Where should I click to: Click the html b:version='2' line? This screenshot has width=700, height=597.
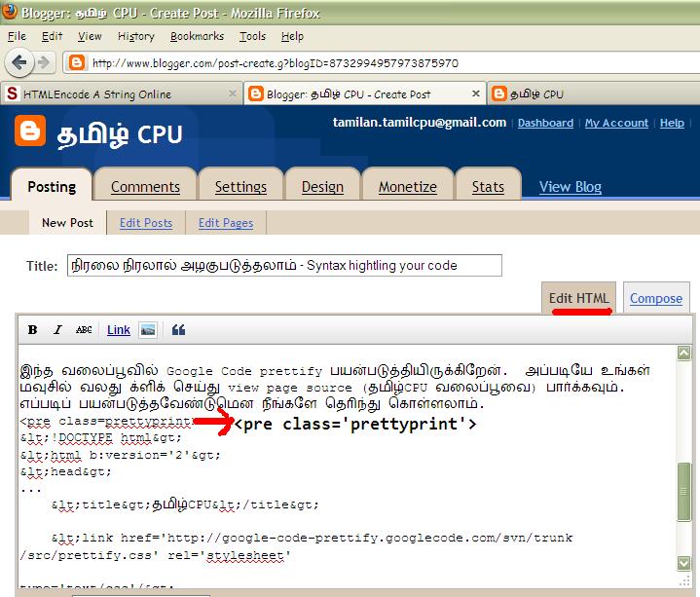(121, 455)
